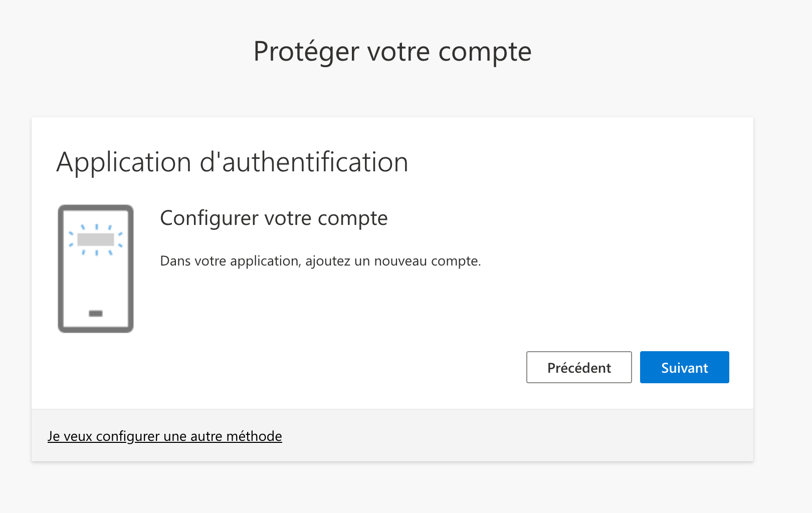Click the home button on the phone illustration
Screen dimensions: 812x513
coord(96,314)
